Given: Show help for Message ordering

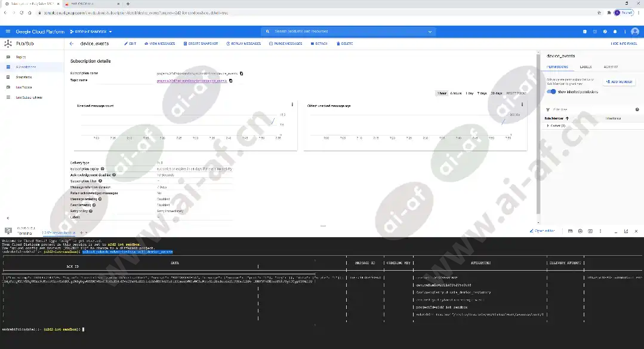Looking at the screenshot, I should pyautogui.click(x=100, y=199).
